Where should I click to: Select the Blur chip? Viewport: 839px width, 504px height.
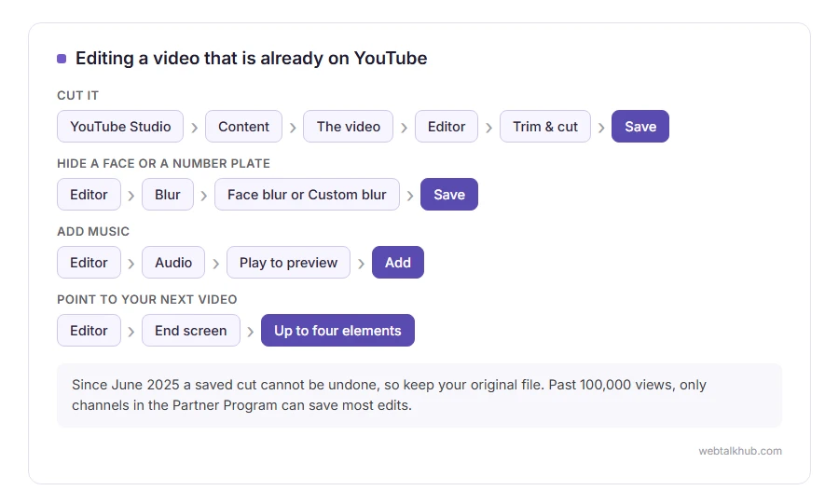pos(168,195)
